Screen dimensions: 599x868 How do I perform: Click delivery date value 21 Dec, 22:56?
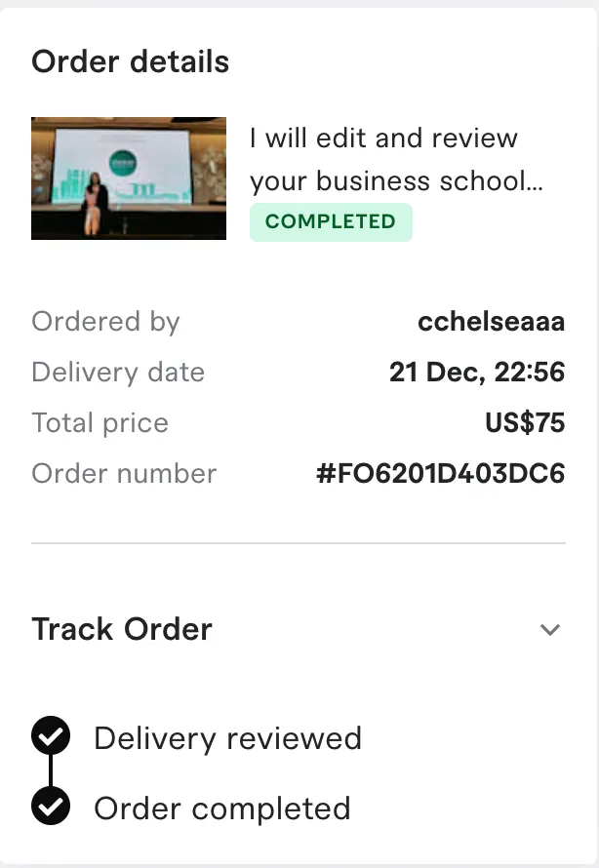coord(477,373)
